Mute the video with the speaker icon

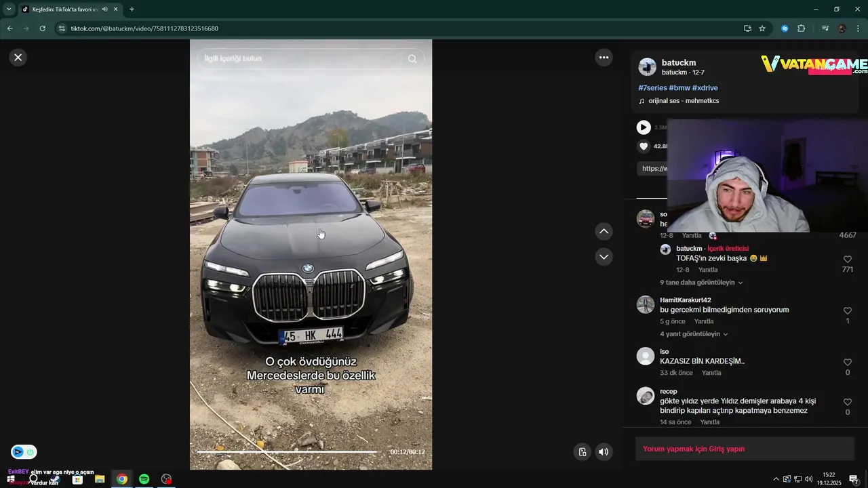click(x=604, y=452)
